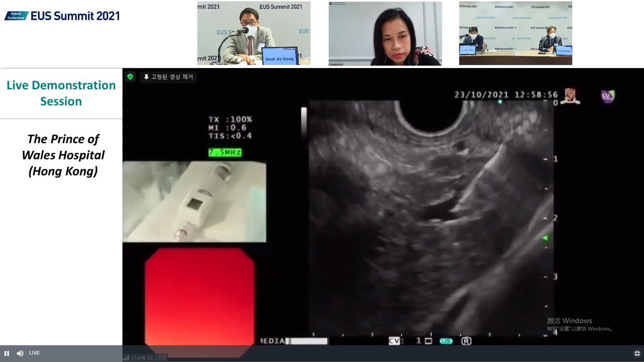Remove pinned video via 고정된 영상 제거 button
This screenshot has height=362, width=644.
click(168, 77)
